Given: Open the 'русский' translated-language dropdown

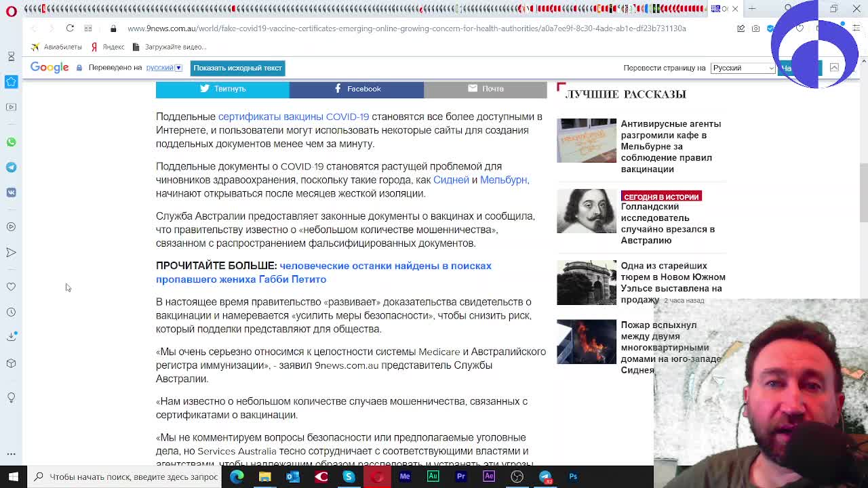Looking at the screenshot, I should pyautogui.click(x=164, y=68).
